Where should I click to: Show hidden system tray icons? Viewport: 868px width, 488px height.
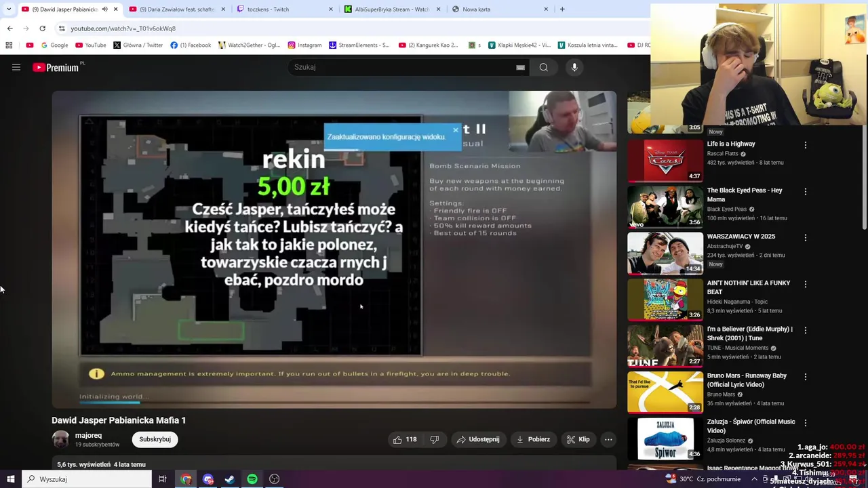click(x=754, y=479)
